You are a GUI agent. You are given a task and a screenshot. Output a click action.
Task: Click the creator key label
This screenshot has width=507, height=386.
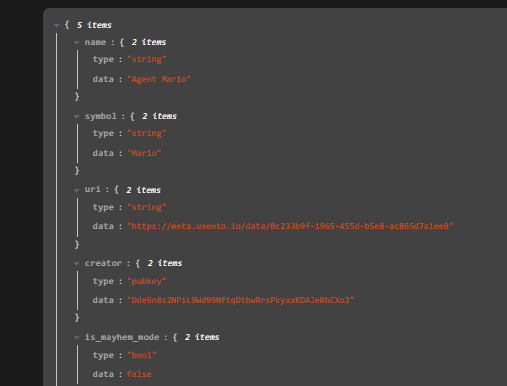click(x=103, y=263)
